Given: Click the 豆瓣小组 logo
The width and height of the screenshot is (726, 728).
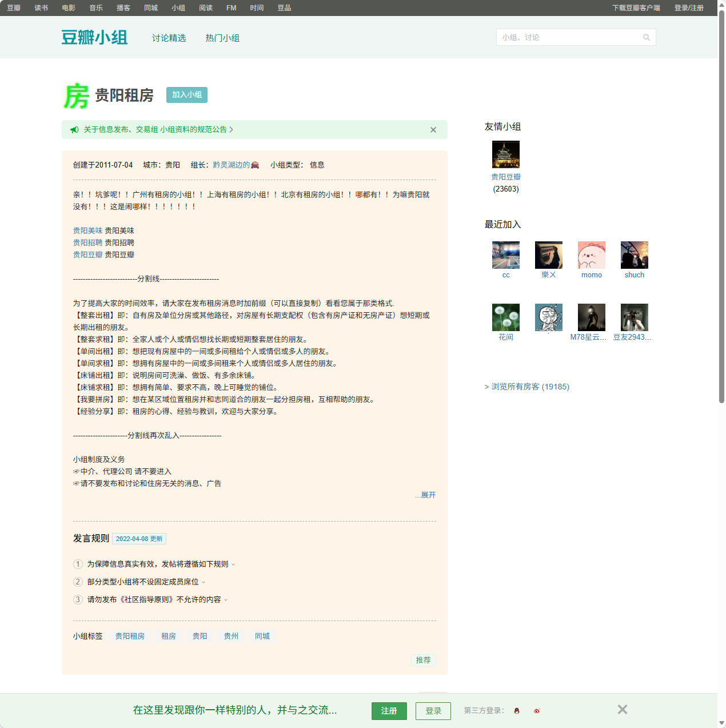Looking at the screenshot, I should coord(94,38).
